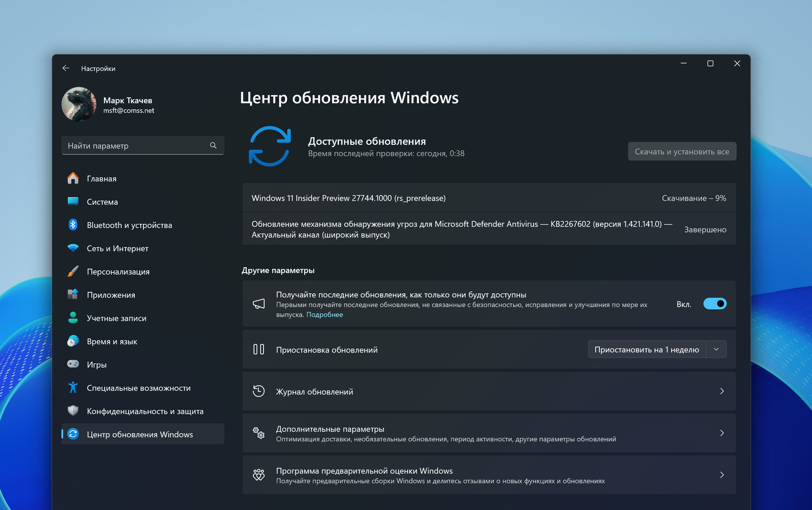Disable receiving latest updates as they become available
This screenshot has height=510, width=812.
point(715,303)
